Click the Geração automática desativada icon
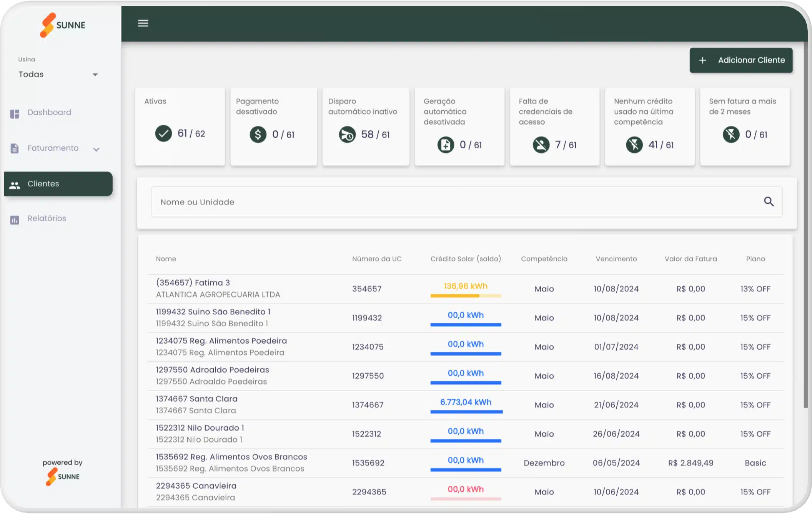 coord(446,145)
